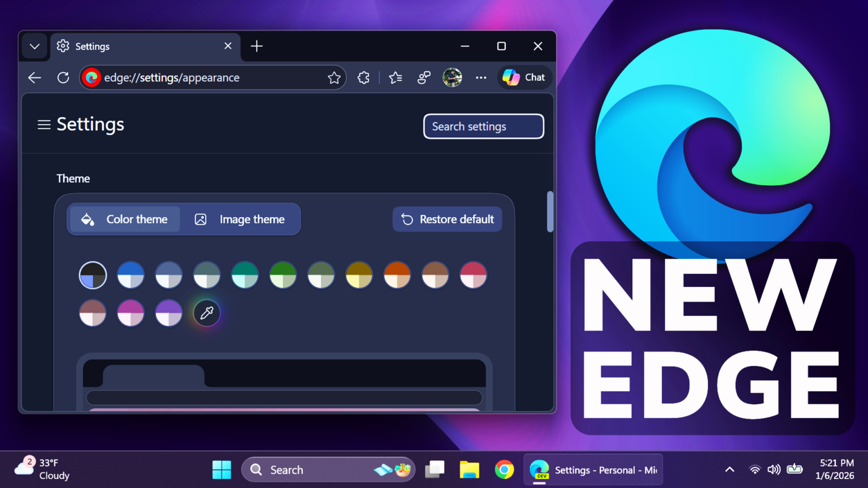
Task: Open the Favorites list icon
Action: click(395, 77)
